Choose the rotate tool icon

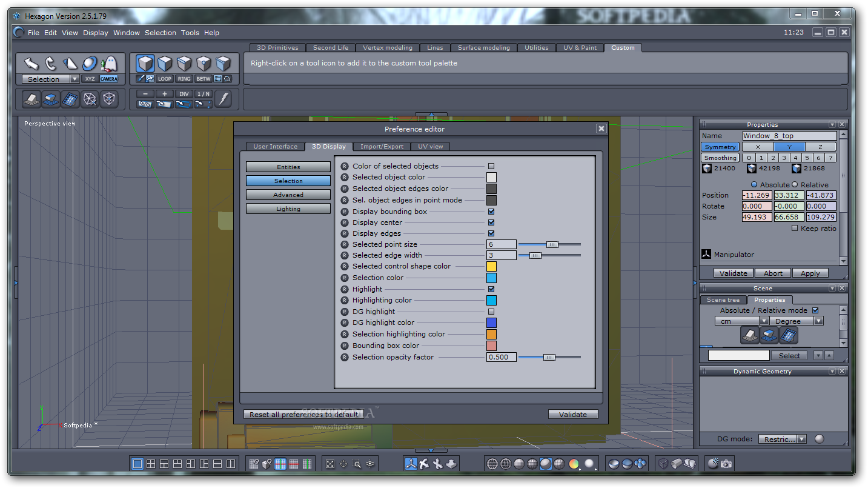click(x=51, y=63)
